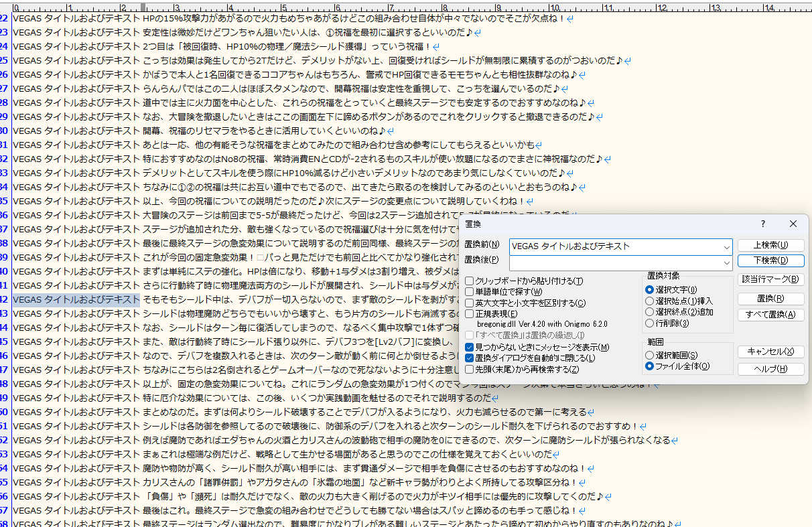Enable the 正規表現 checkbox
This screenshot has height=527, width=812.
click(491, 314)
